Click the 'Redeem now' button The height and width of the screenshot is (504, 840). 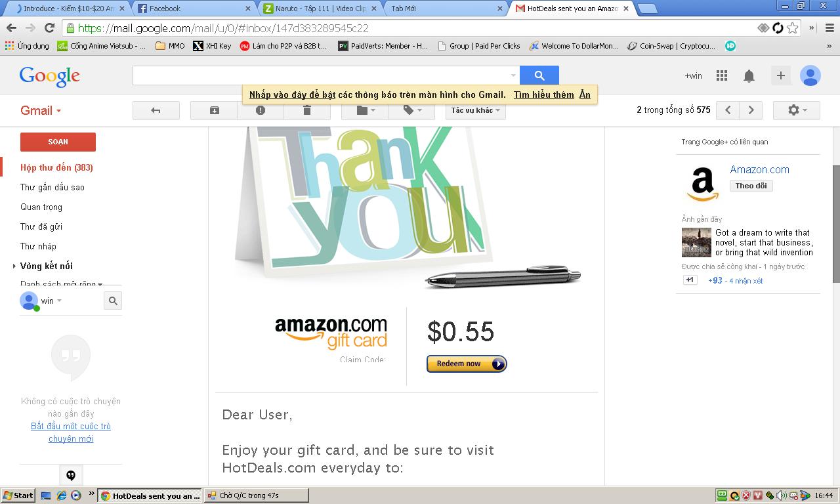tap(467, 364)
